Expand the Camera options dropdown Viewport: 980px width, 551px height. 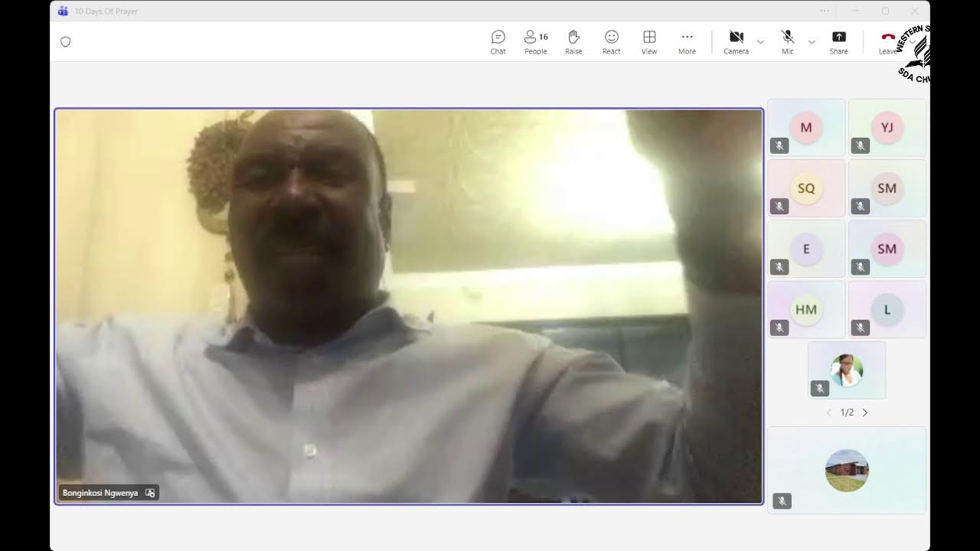click(760, 41)
